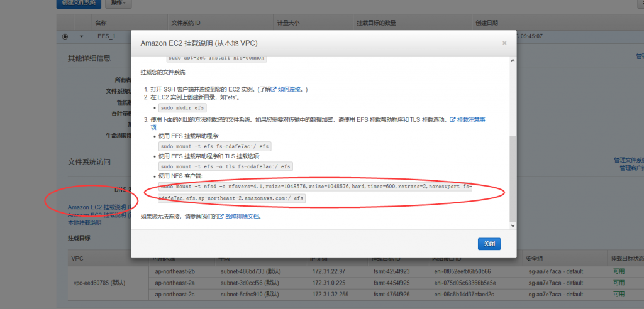The height and width of the screenshot is (309, 644).
Task: Sort by 名称 column header
Action: (101, 23)
